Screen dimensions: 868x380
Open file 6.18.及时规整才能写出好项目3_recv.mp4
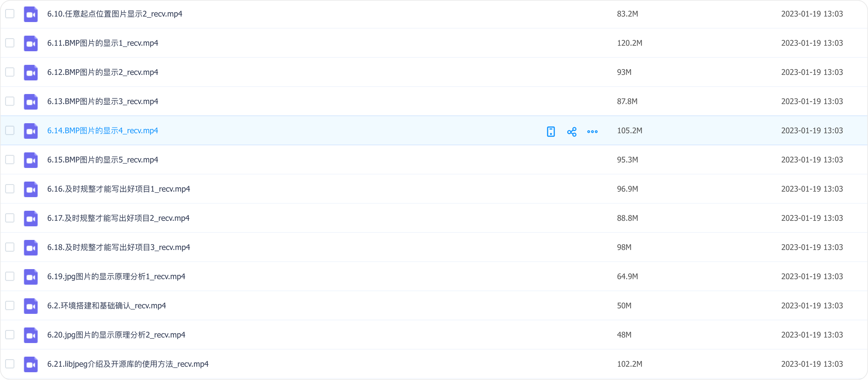119,247
